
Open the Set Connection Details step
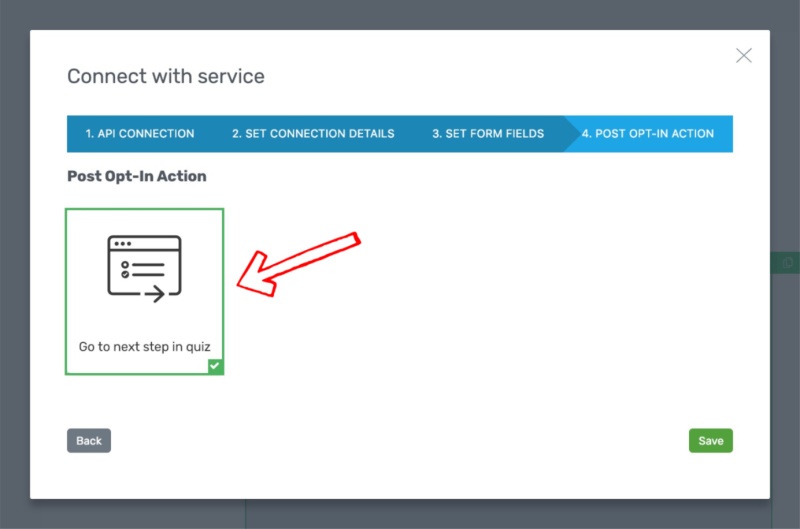tap(313, 134)
